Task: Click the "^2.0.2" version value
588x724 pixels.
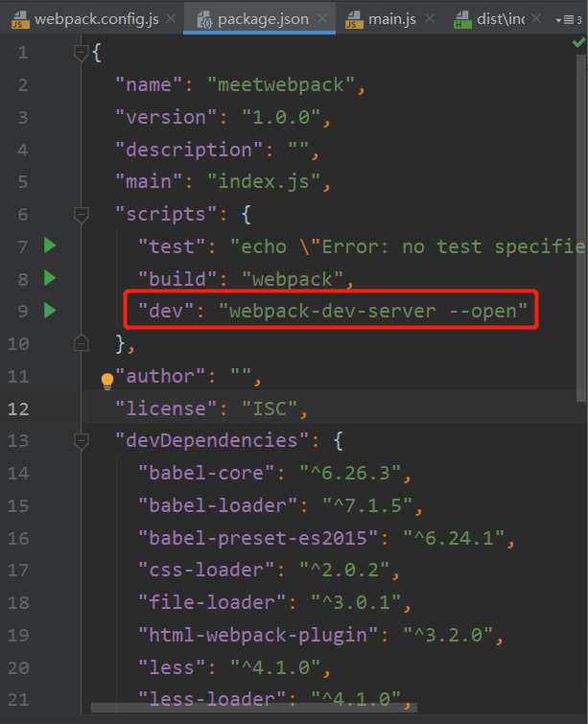Action: click(344, 571)
